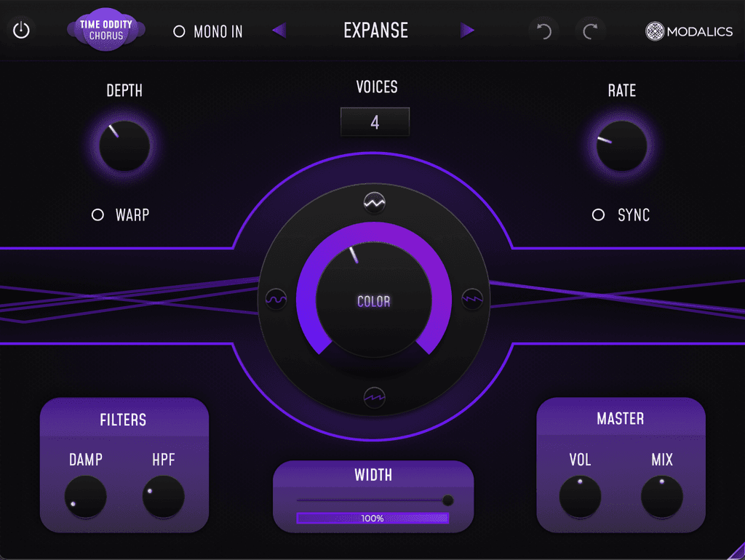Click the Mix knob in Master
This screenshot has width=745, height=560.
pos(662,498)
